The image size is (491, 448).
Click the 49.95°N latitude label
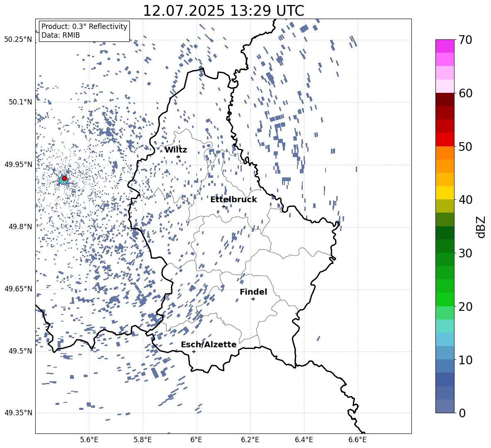coord(18,164)
